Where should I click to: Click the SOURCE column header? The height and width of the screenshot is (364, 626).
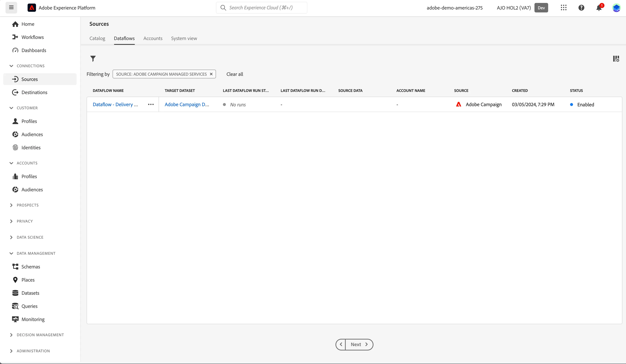(461, 90)
